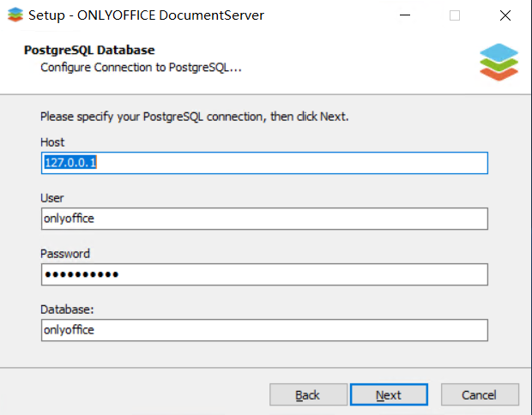Proceed with the Next button
The height and width of the screenshot is (415, 532).
(389, 394)
